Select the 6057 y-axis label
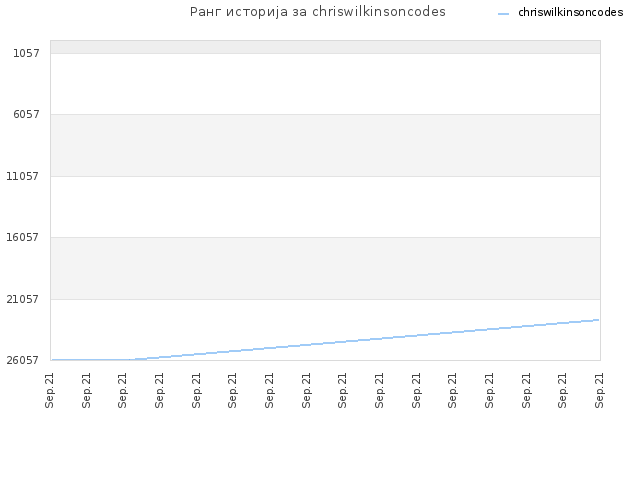Screen dimensions: 640x480 click(27, 114)
